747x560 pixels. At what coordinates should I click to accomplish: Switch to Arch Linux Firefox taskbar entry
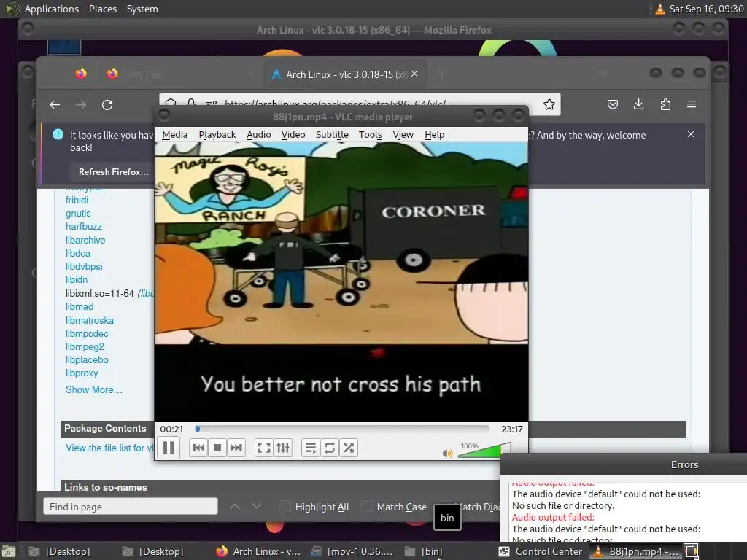[x=258, y=551]
